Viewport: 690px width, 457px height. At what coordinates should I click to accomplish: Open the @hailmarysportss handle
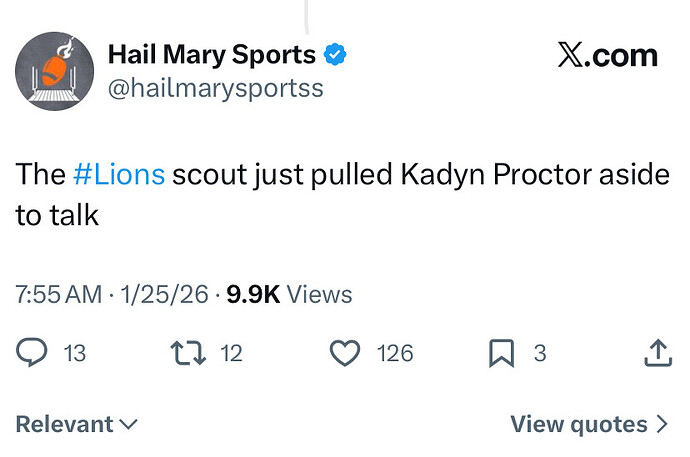click(x=216, y=88)
